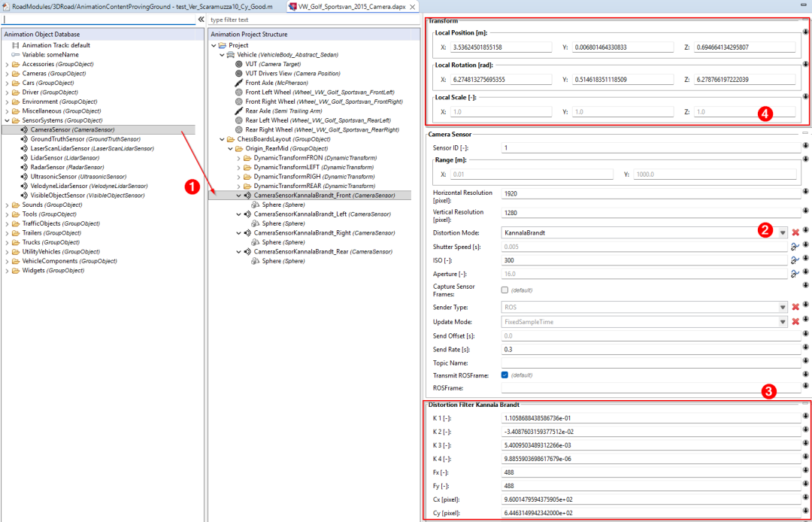
Task: Click the Front Left Wheel icon
Action: pyautogui.click(x=238, y=92)
